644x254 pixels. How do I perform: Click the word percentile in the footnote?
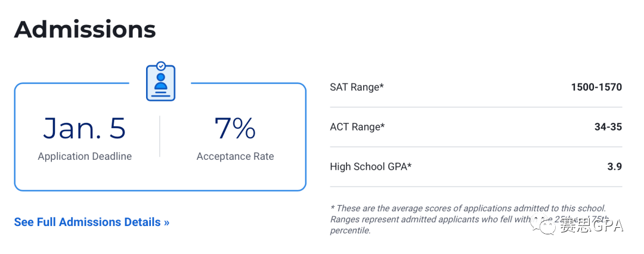coord(350,230)
